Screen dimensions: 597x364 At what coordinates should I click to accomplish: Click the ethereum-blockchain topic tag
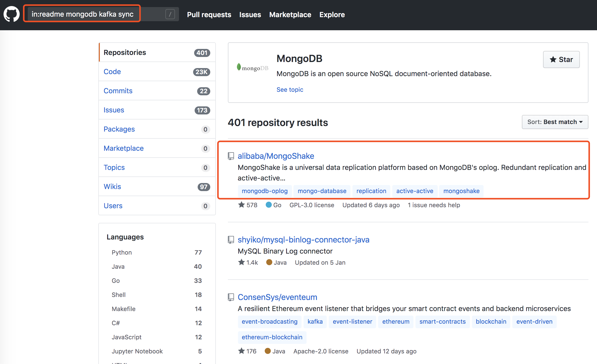tap(272, 337)
